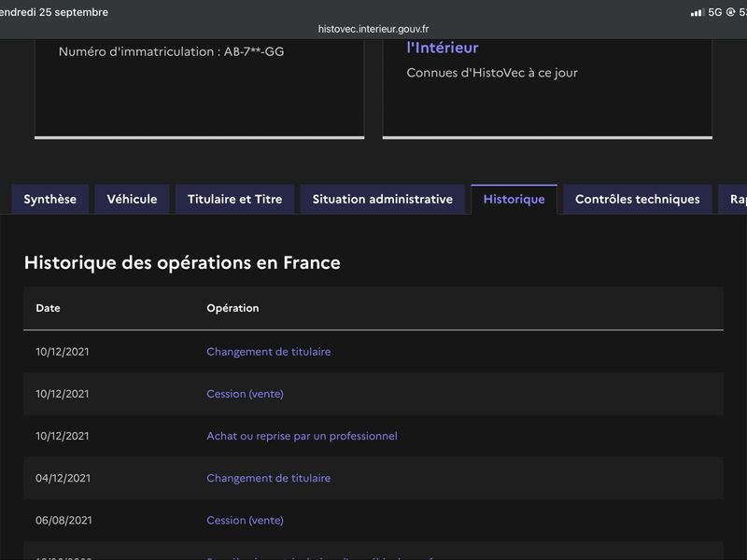The height and width of the screenshot is (560, 747).
Task: Open Cession (vente) entry dated 10/12/2021
Action: tap(245, 394)
